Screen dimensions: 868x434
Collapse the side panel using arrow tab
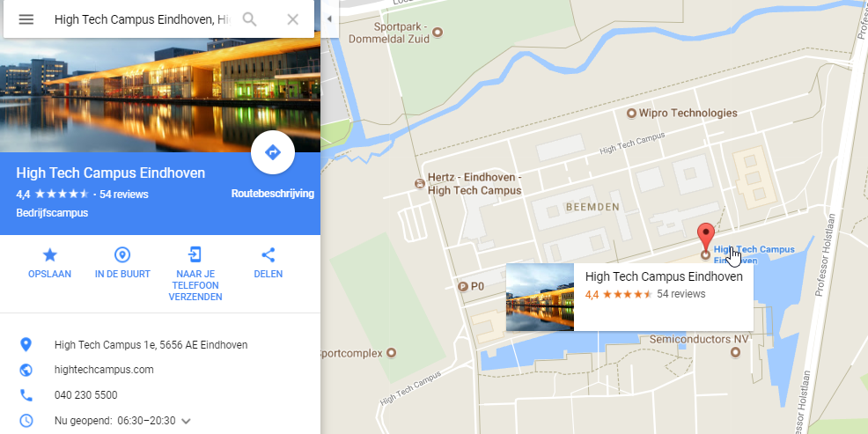329,18
